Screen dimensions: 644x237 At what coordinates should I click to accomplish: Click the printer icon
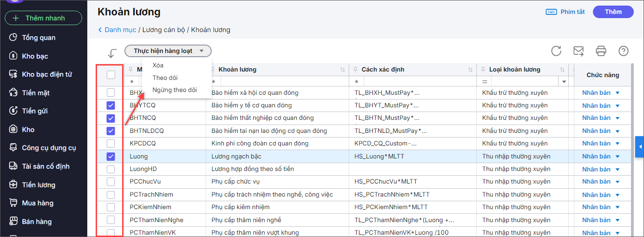click(601, 51)
